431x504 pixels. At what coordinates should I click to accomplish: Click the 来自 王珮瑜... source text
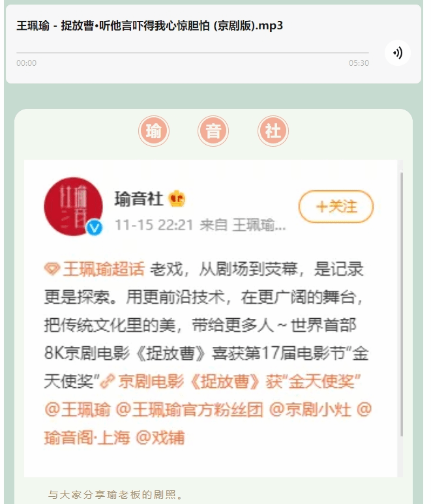243,226
